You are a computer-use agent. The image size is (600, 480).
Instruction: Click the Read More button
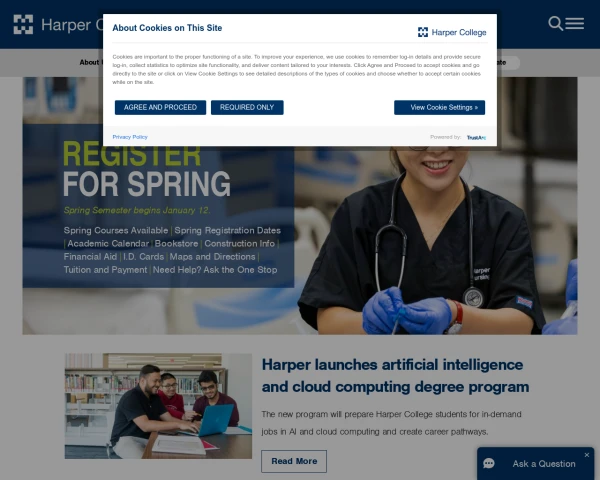coord(294,461)
